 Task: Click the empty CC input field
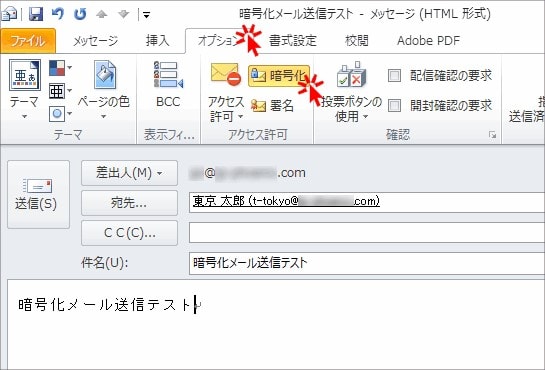click(x=367, y=232)
